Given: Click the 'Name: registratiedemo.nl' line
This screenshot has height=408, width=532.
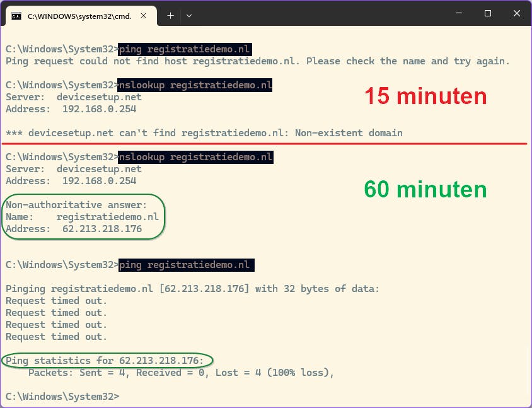Looking at the screenshot, I should (82, 217).
